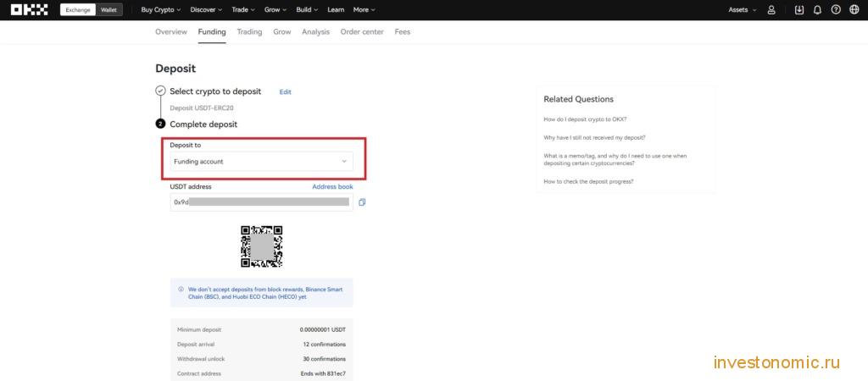The width and height of the screenshot is (868, 381).
Task: Expand the More menu
Action: tap(364, 10)
